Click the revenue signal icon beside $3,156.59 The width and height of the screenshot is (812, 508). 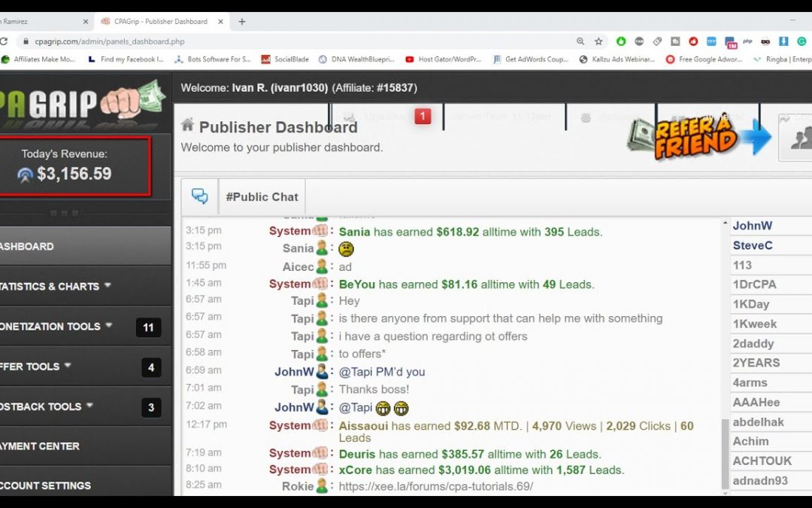26,175
